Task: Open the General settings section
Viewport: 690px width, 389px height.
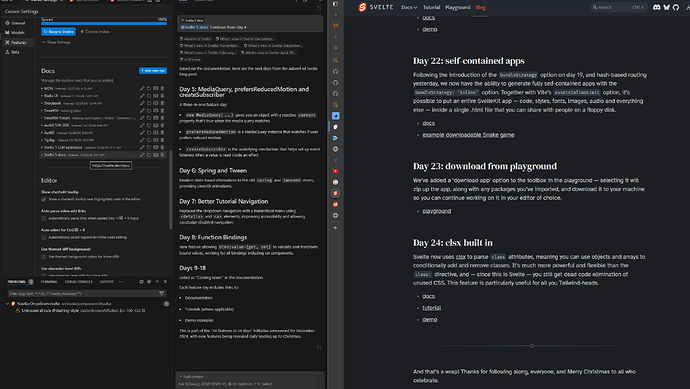Action: click(x=18, y=23)
